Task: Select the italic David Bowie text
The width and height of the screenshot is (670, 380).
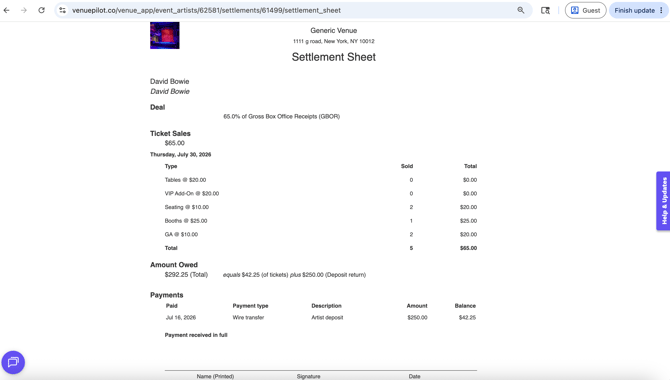Action: pos(170,91)
